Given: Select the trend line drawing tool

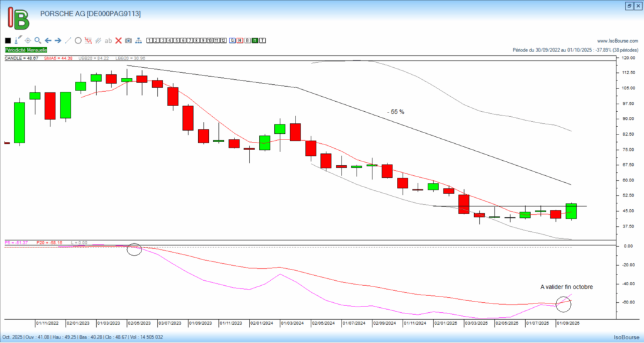Looking at the screenshot, I should [x=68, y=40].
